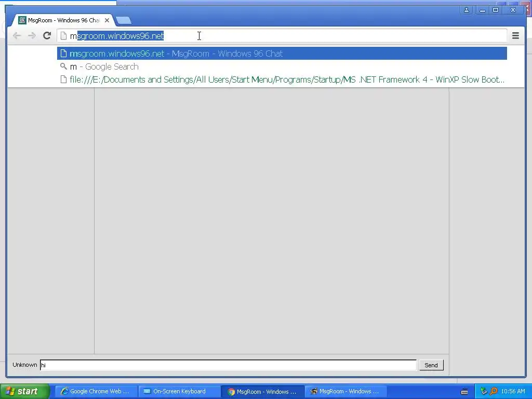Image resolution: width=532 pixels, height=399 pixels.
Task: Choose the file:///E:/Documents suggestion
Action: point(282,79)
